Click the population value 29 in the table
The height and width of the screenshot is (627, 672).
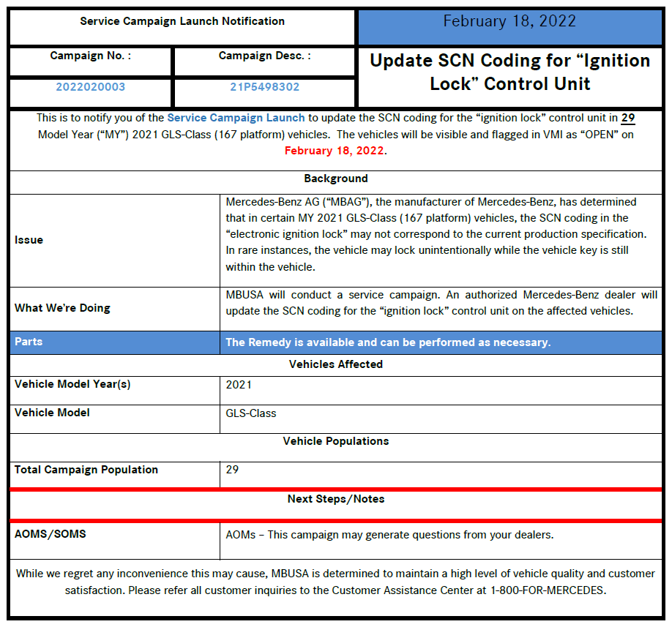[232, 470]
